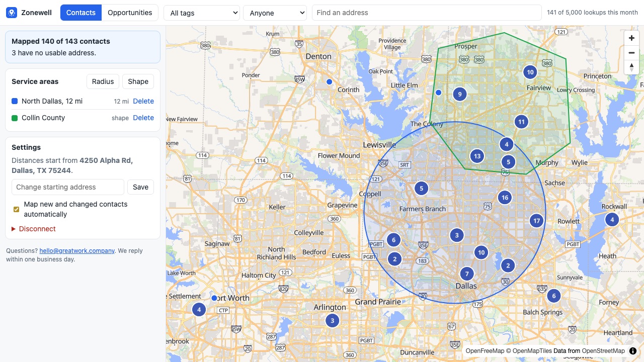Open the 7-contact cluster above Dallas
Viewport: 644px width, 362px height.
[x=467, y=274]
